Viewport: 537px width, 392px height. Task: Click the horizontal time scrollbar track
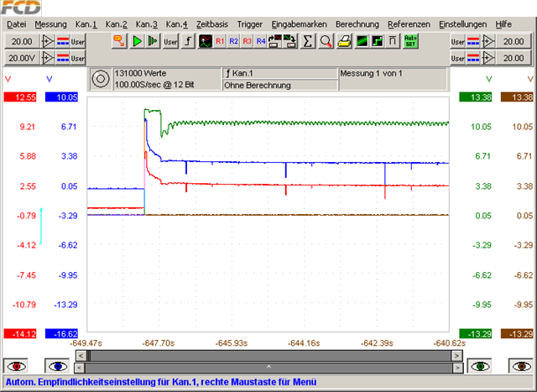(x=268, y=356)
